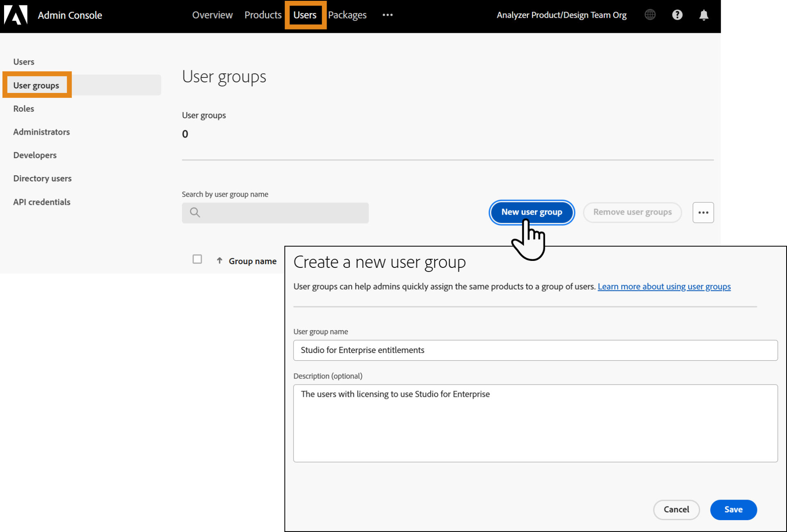
Task: Click the Group name column header
Action: (252, 261)
